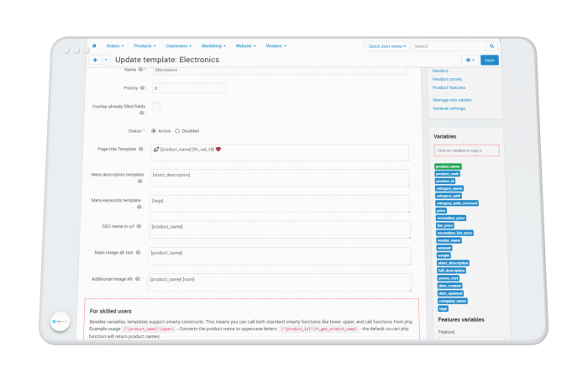The width and height of the screenshot is (588, 374).
Task: Click the search magnifier icon
Action: pos(491,45)
